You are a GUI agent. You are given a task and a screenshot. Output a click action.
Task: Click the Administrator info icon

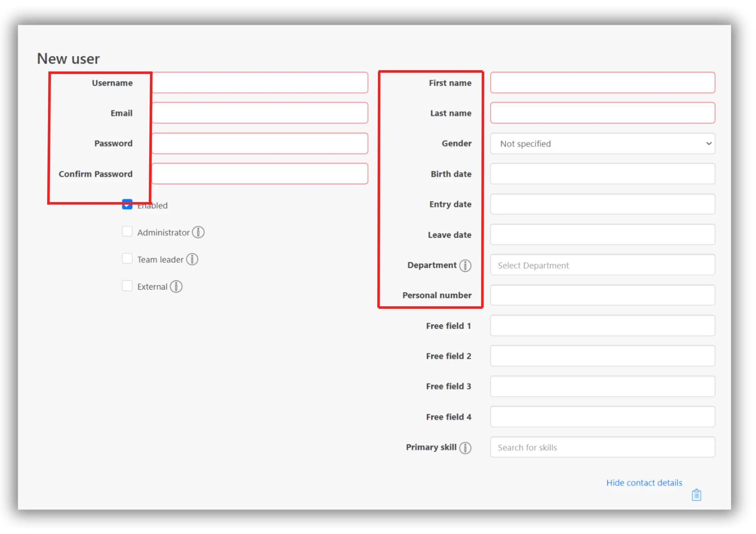pyautogui.click(x=198, y=232)
